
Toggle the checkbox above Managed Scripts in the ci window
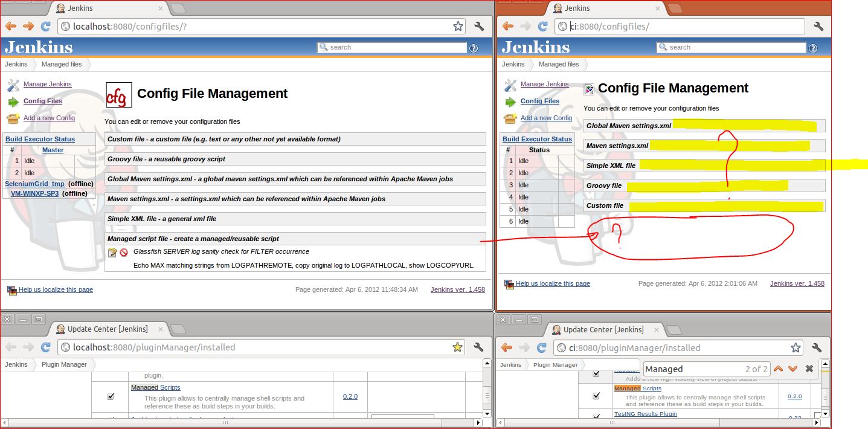(596, 374)
